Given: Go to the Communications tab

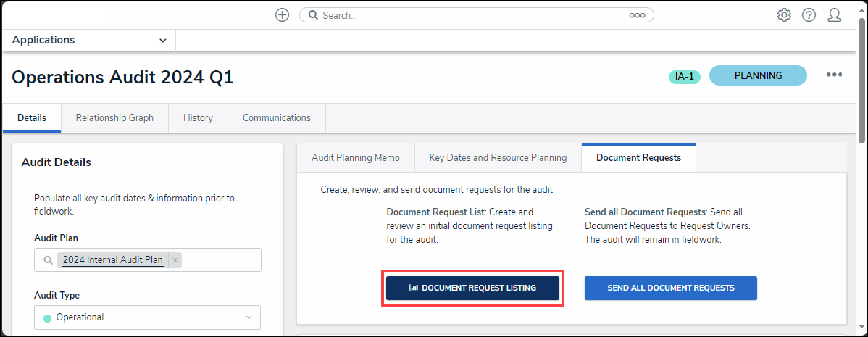Looking at the screenshot, I should pyautogui.click(x=276, y=118).
